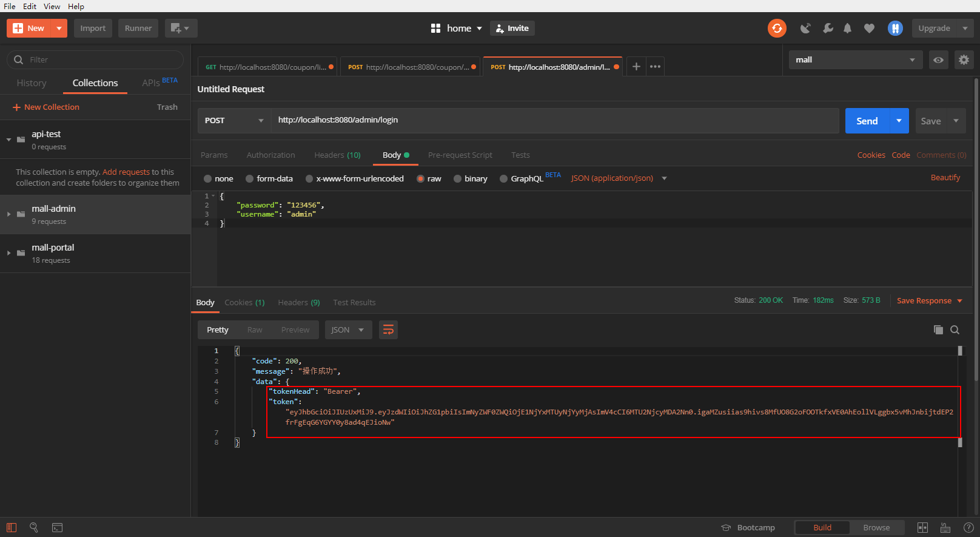The height and width of the screenshot is (537, 980).
Task: Select the binary body option
Action: point(471,178)
